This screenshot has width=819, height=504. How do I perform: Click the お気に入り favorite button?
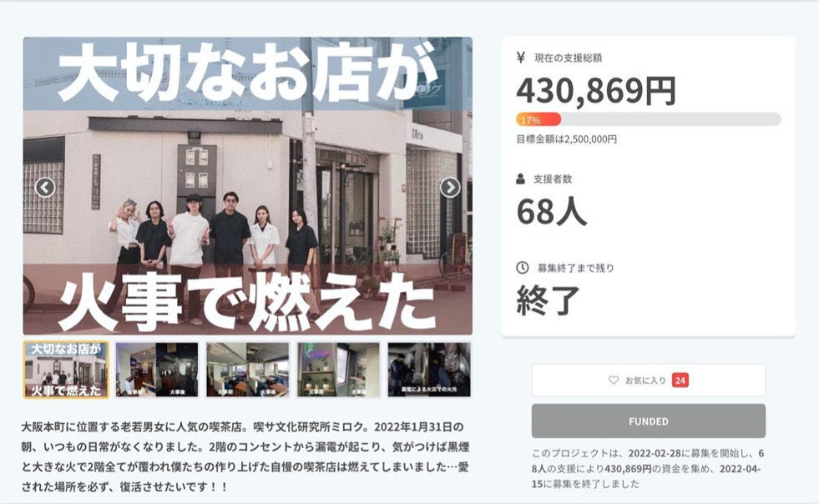coord(649,381)
